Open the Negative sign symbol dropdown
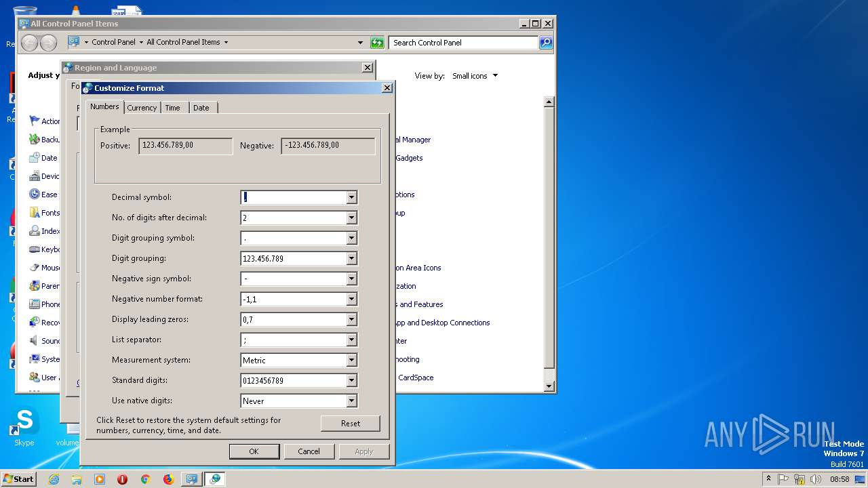 coord(351,279)
